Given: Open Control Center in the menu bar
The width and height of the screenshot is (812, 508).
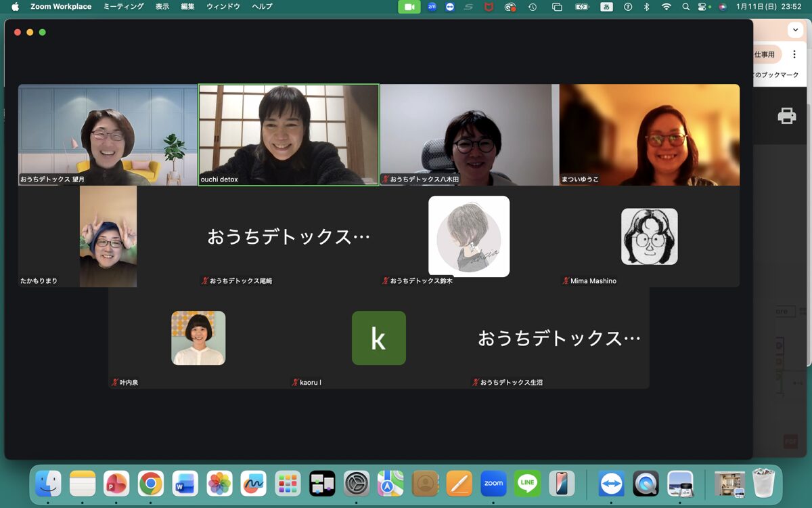Looking at the screenshot, I should pos(704,7).
